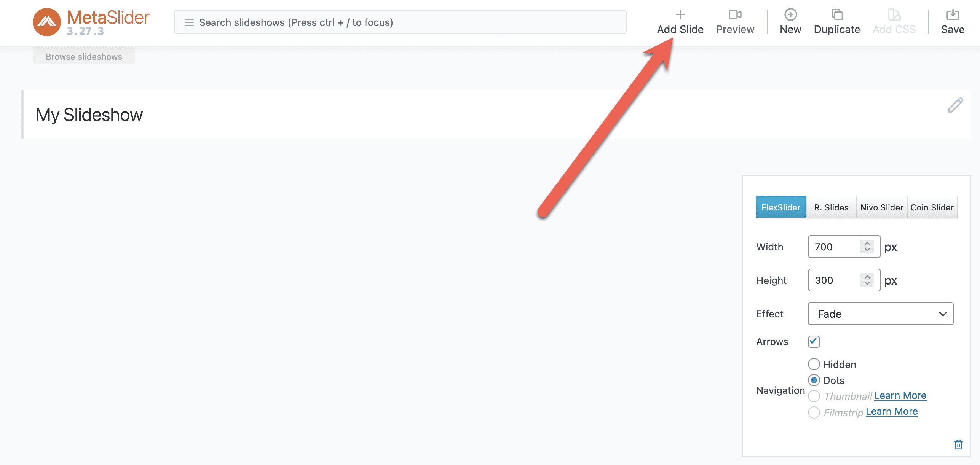Switch to the Nivo Slider tab

[881, 207]
